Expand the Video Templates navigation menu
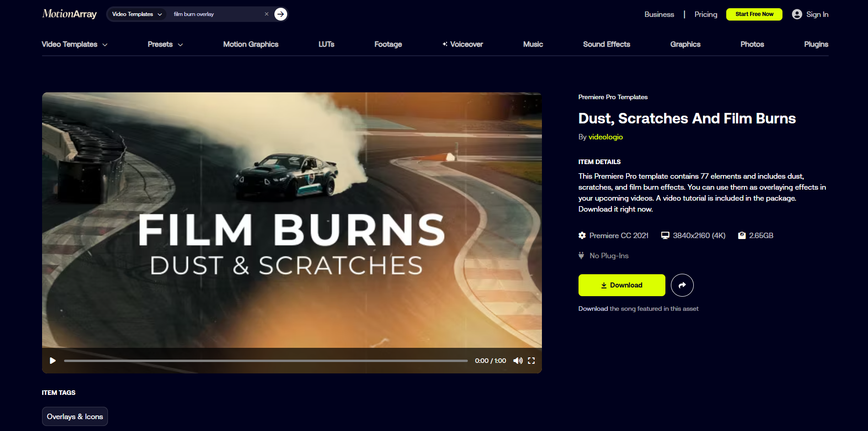 [75, 44]
